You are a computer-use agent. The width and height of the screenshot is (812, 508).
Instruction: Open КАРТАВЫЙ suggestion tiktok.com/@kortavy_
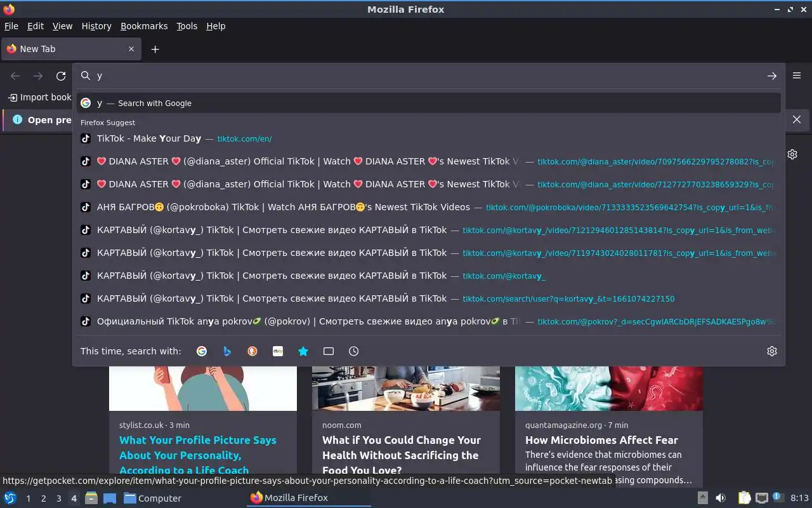point(429,276)
